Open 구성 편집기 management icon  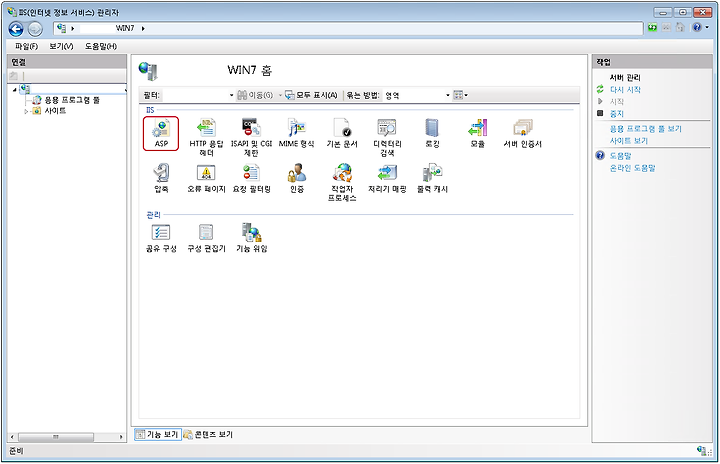point(206,238)
